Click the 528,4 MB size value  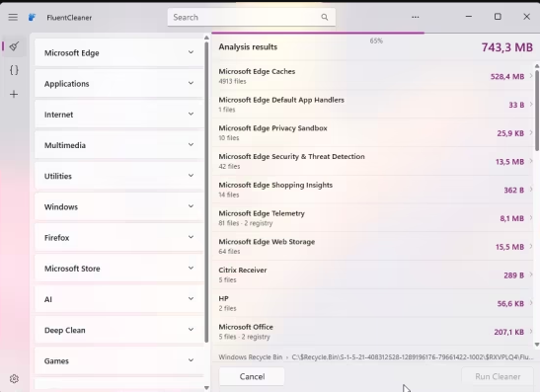tap(507, 76)
